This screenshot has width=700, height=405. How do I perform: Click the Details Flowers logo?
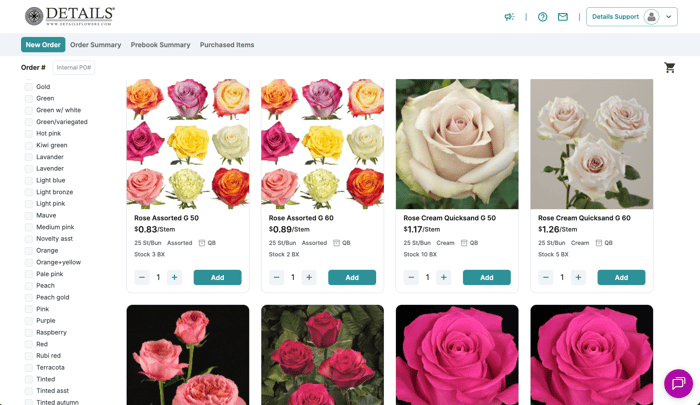point(70,16)
